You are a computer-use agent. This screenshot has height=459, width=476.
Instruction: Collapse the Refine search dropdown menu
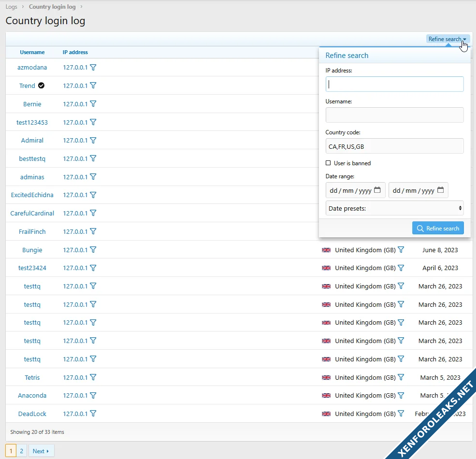click(447, 39)
